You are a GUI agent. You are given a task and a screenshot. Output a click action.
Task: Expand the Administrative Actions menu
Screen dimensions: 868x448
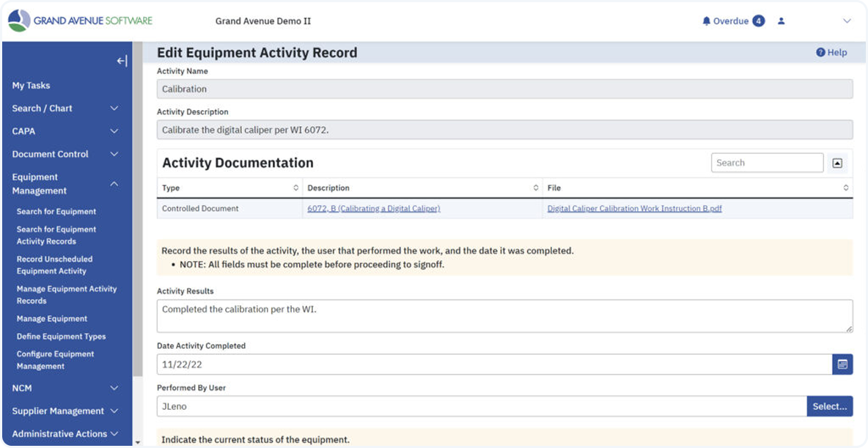(65, 433)
